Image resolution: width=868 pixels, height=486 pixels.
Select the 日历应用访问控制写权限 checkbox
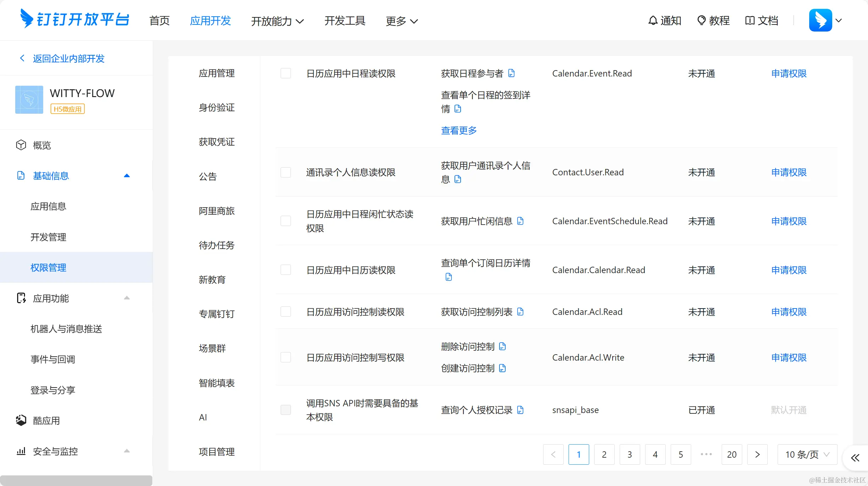click(286, 357)
